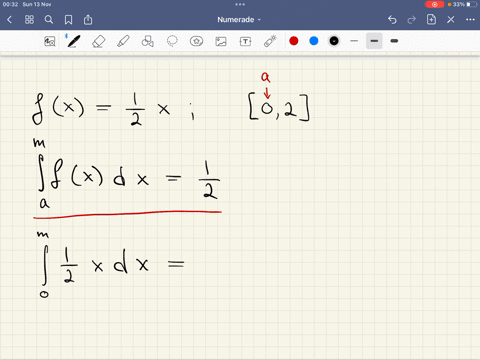Open the Elements sticker tool
The image size is (480, 360).
pyautogui.click(x=196, y=41)
